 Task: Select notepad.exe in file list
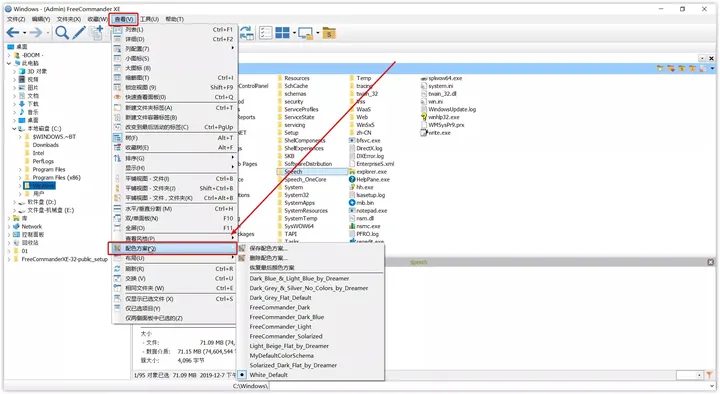[x=371, y=210]
